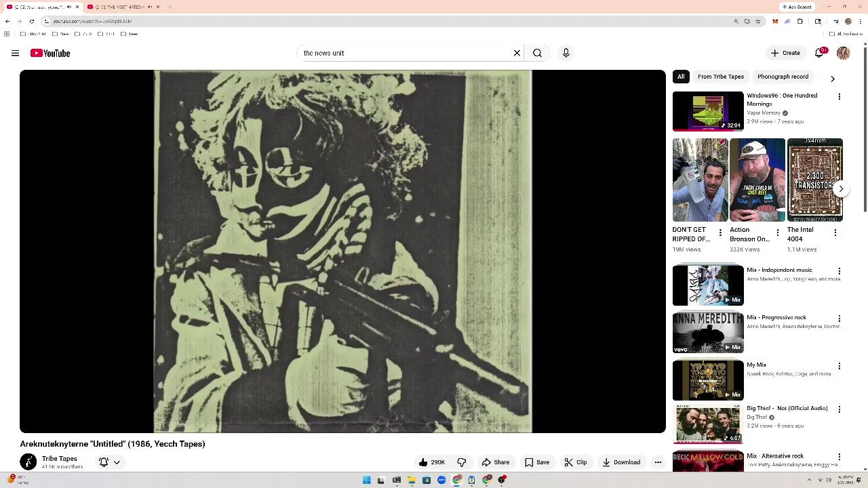Open options for Big Thief - Not
The width and height of the screenshot is (868, 488).
tap(840, 409)
